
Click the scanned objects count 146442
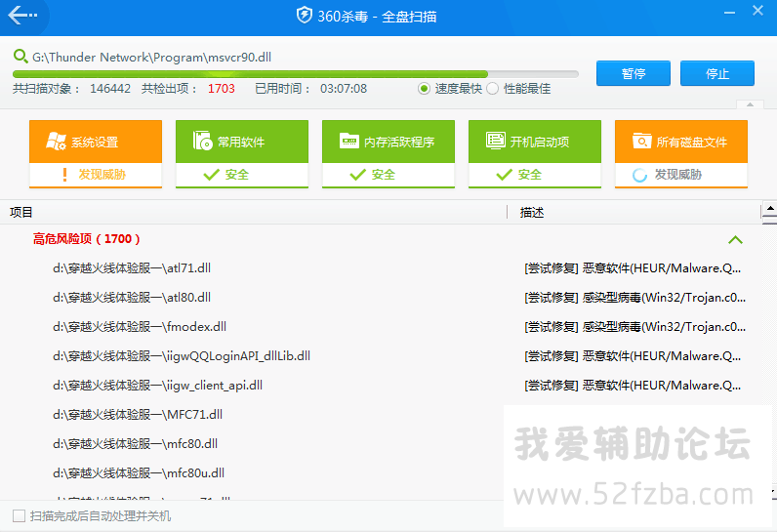(110, 89)
